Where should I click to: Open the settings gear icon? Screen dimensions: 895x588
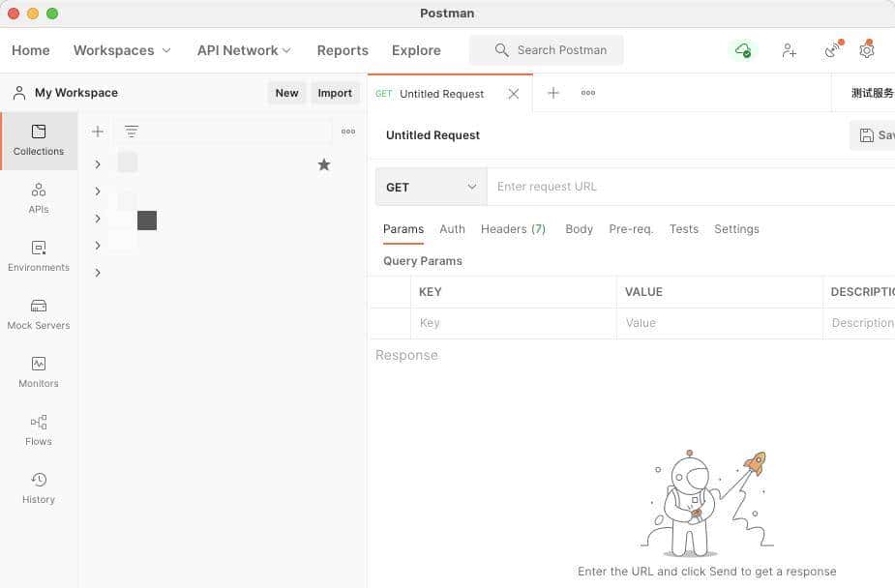click(867, 50)
